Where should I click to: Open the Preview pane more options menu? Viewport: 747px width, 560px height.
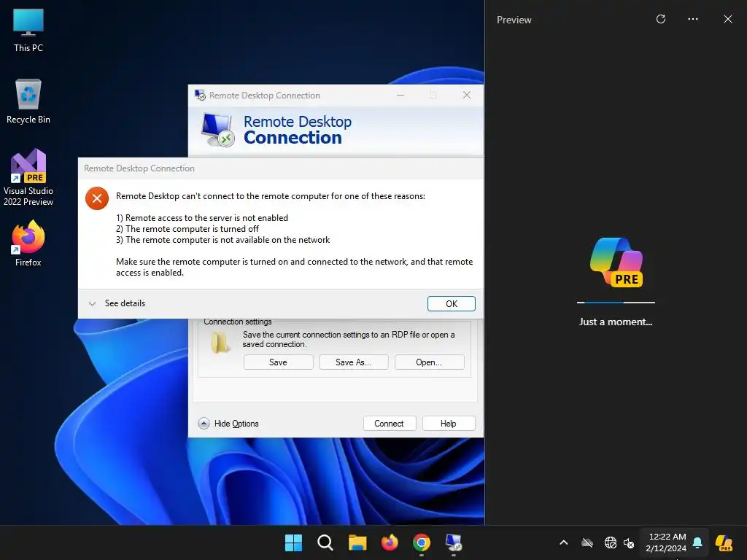click(693, 19)
